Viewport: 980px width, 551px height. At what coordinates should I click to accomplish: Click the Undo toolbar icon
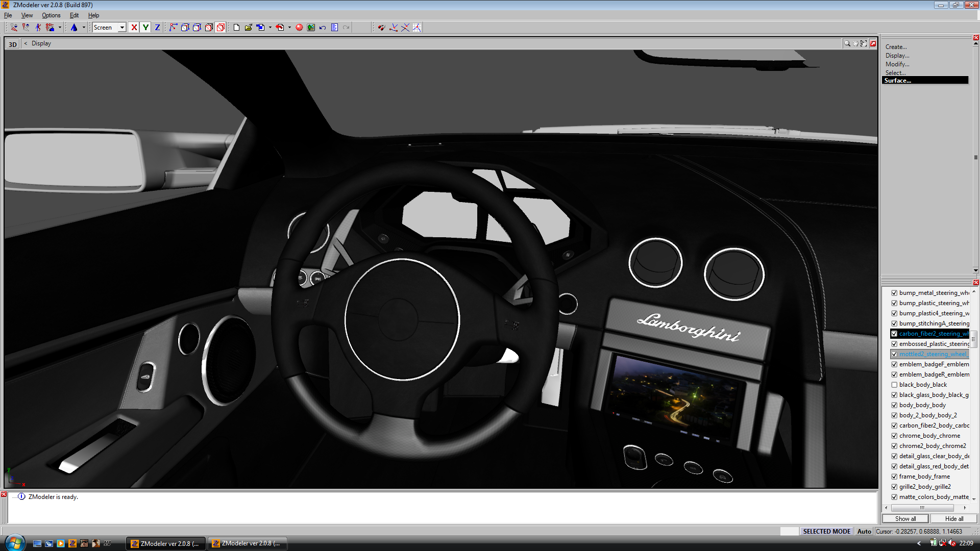point(322,28)
